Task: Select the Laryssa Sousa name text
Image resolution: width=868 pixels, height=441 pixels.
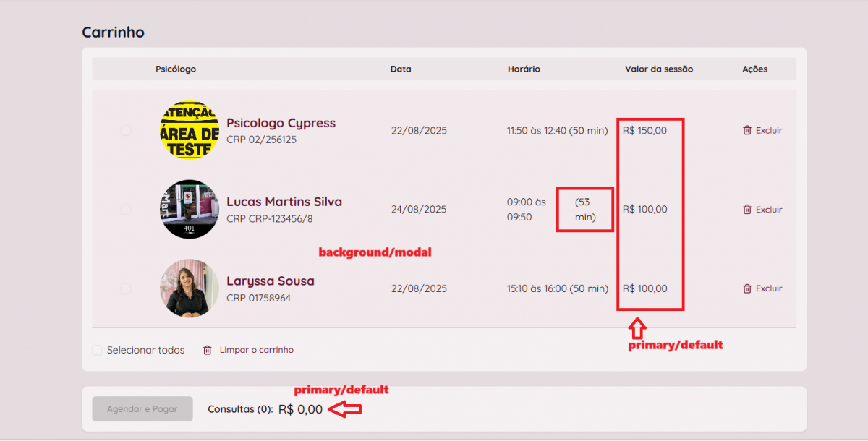Action: (x=271, y=281)
